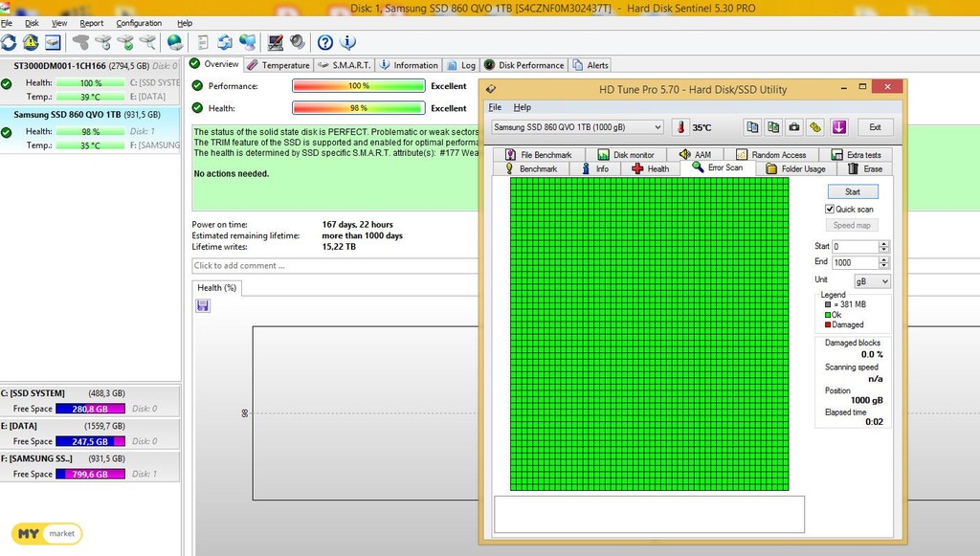
Task: Click the refresh icon in Hard Disk Sentinel toolbar
Action: (x=10, y=43)
